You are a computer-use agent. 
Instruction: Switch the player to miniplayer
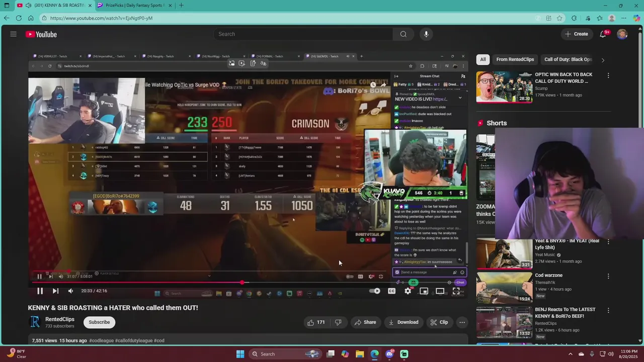click(x=424, y=291)
